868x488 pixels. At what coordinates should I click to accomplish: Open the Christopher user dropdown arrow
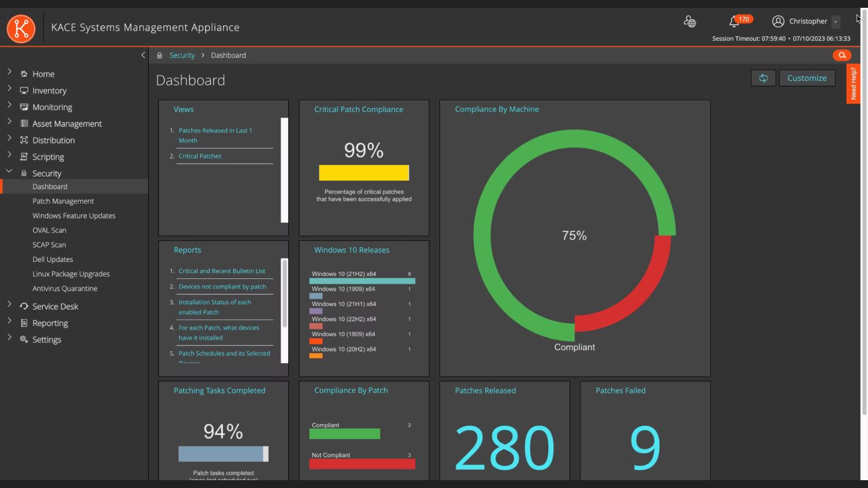[835, 22]
